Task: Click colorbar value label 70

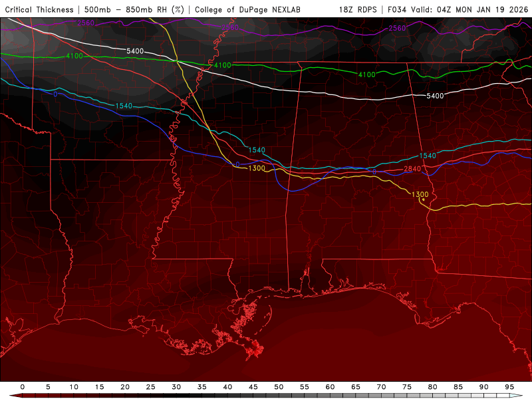Action: pyautogui.click(x=381, y=387)
